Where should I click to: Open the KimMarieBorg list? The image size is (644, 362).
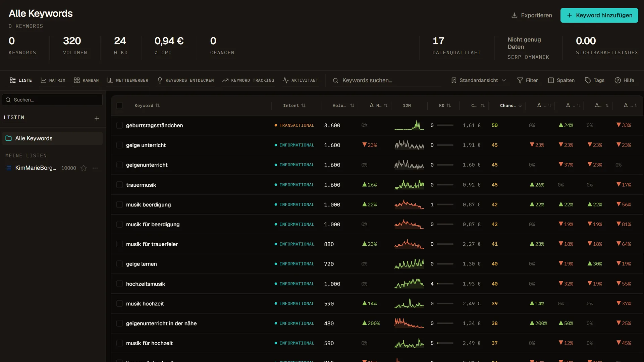pos(36,168)
